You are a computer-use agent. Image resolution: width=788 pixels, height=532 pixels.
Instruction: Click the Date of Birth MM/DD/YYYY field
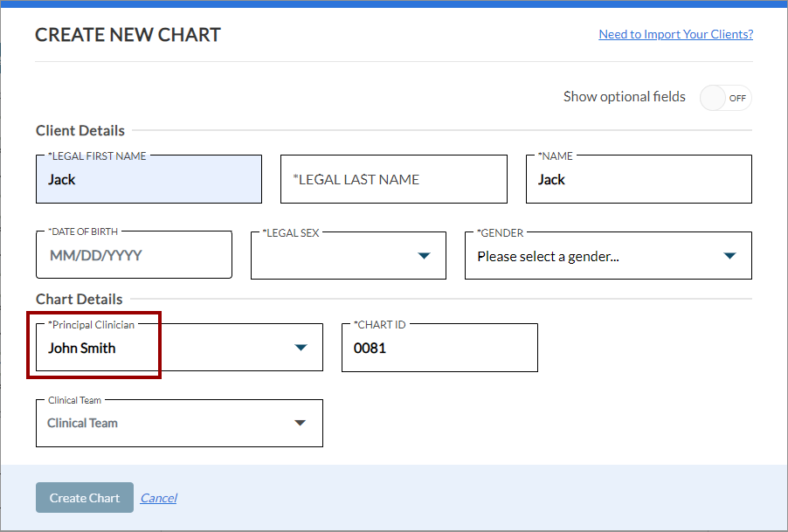point(134,256)
